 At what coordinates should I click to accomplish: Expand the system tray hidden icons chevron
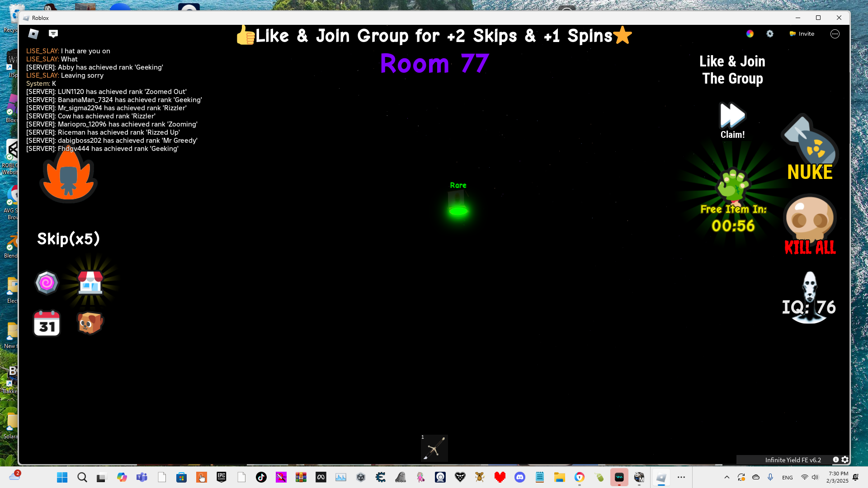coord(726,477)
